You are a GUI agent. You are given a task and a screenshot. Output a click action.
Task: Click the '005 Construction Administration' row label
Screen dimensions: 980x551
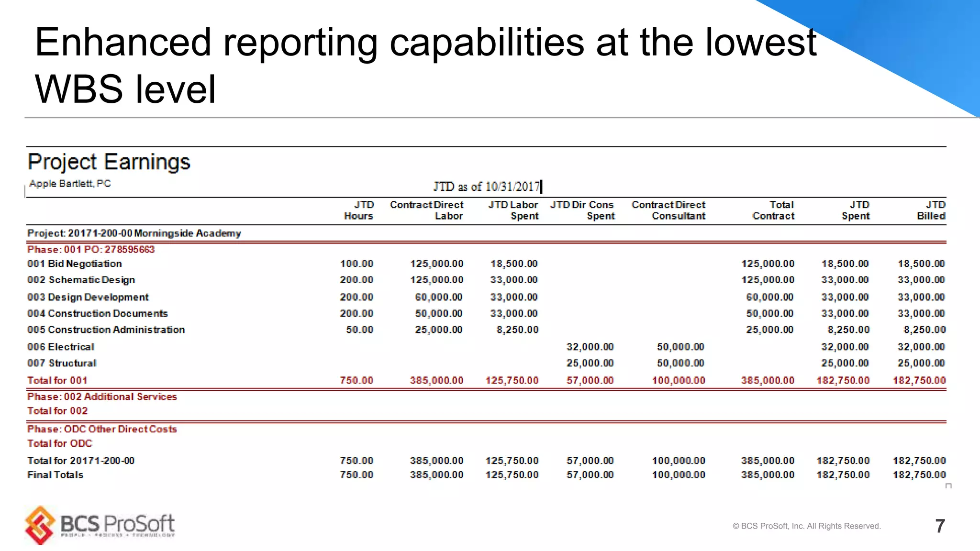coord(106,330)
